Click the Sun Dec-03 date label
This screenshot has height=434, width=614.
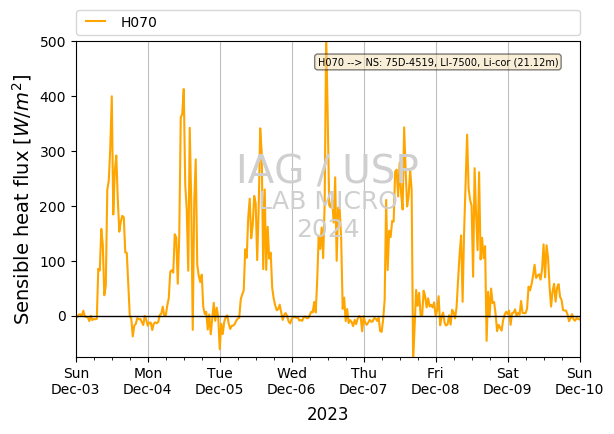(76, 381)
